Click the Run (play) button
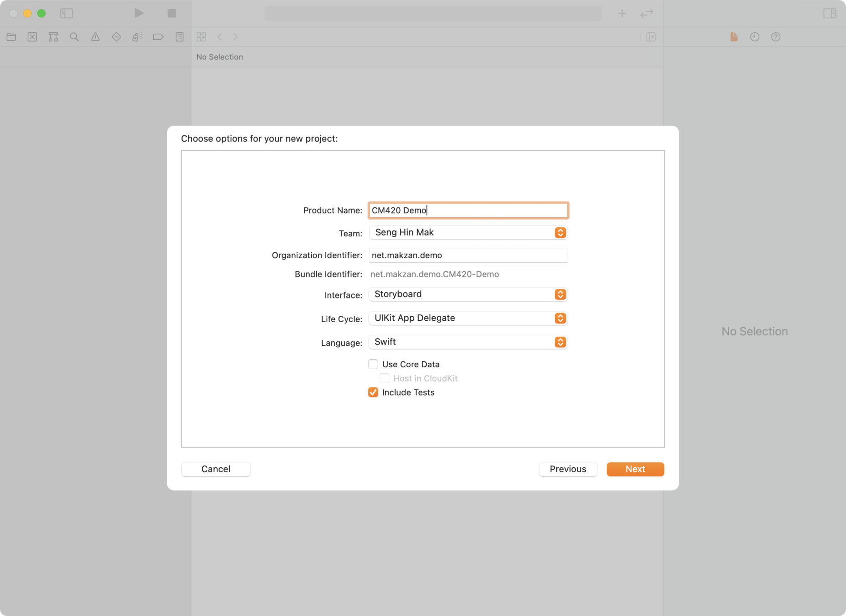 (139, 13)
